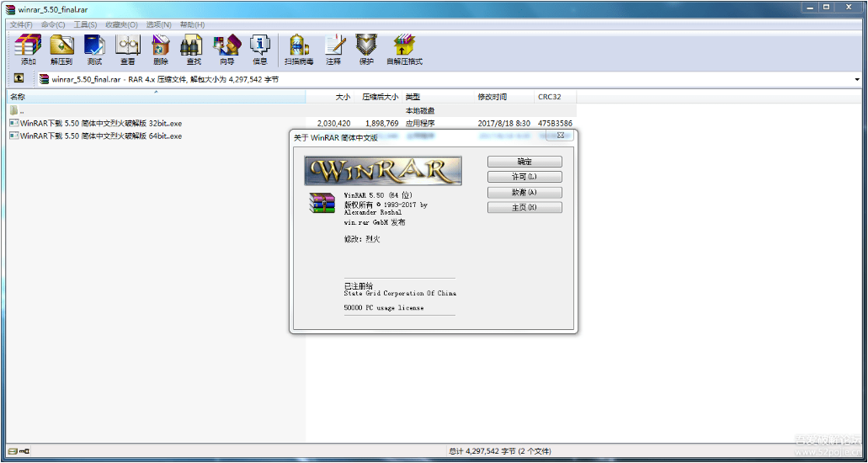Image resolution: width=868 pixels, height=463 pixels.
Task: Sort by Modified (修改时间) column header
Action: tap(505, 97)
